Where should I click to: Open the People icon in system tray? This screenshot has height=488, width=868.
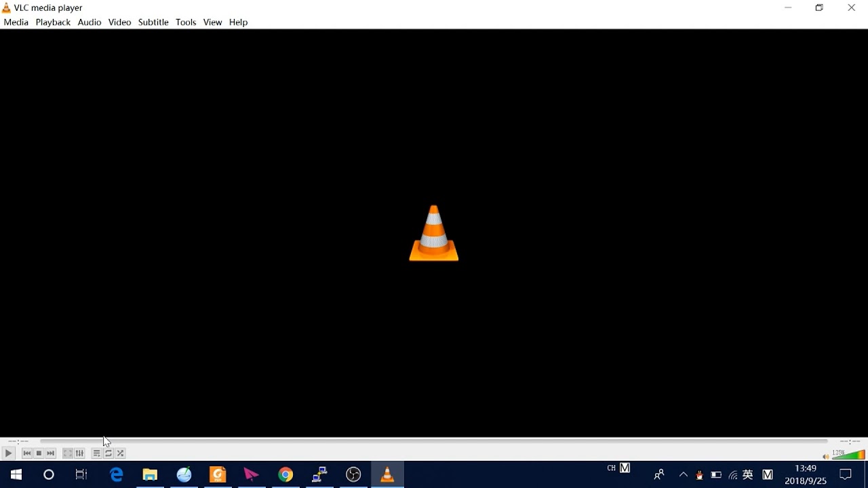point(658,475)
